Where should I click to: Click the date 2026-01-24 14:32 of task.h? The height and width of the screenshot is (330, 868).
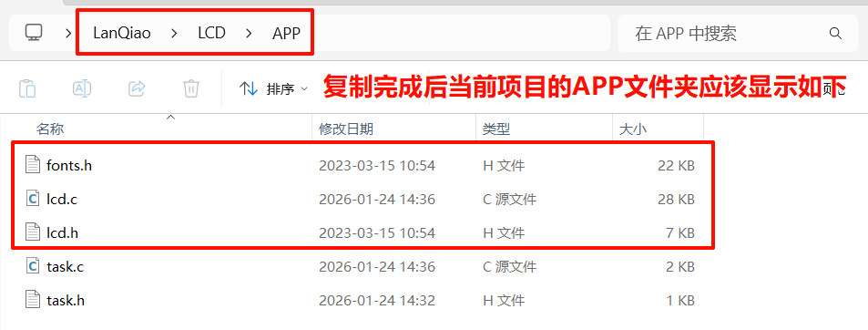[377, 301]
